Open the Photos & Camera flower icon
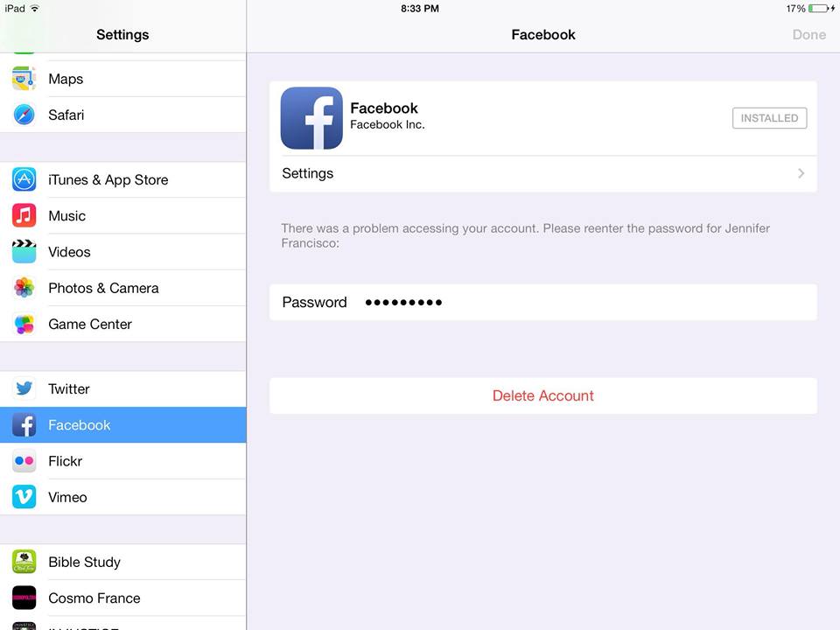This screenshot has width=840, height=630. click(x=24, y=288)
